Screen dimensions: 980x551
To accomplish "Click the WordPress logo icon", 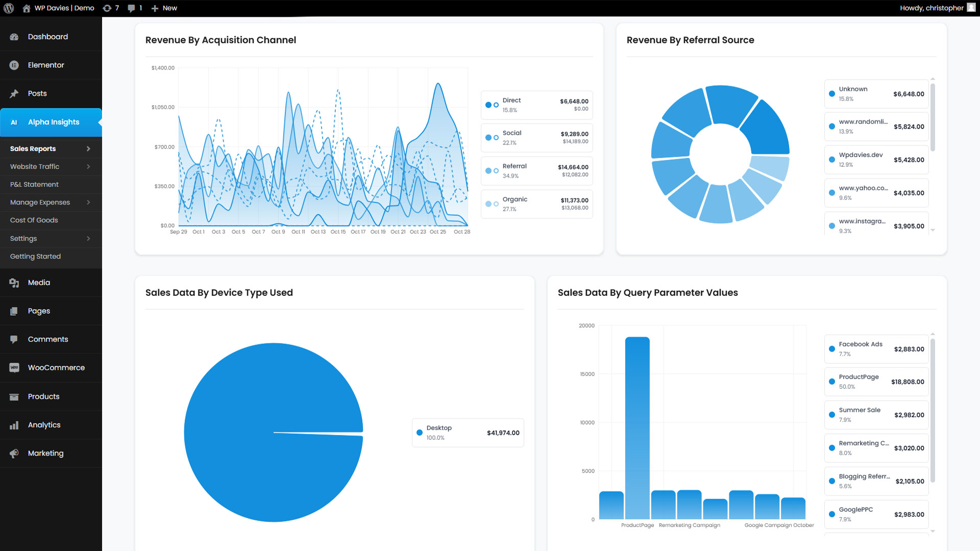I will click(9, 8).
